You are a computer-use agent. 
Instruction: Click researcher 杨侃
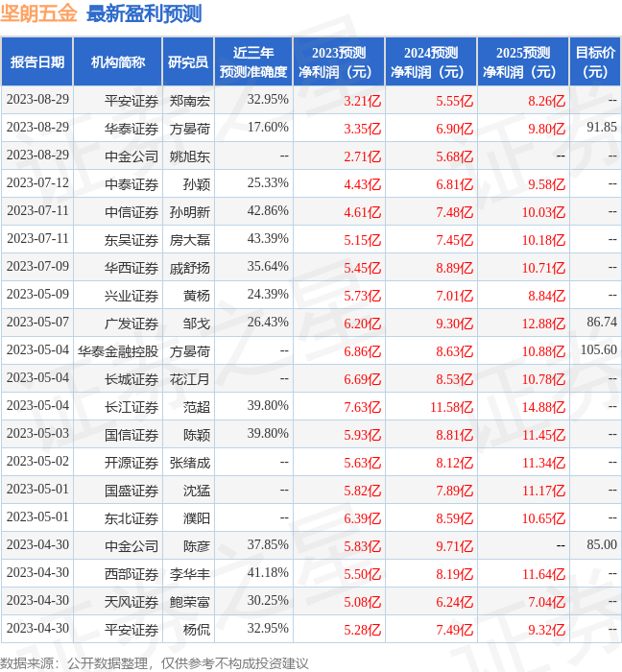(197, 630)
